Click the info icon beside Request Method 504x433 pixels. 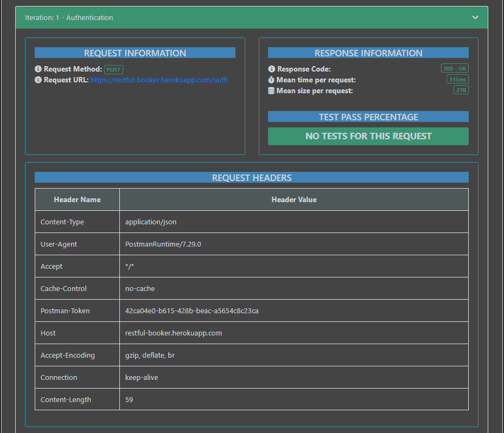pos(38,69)
